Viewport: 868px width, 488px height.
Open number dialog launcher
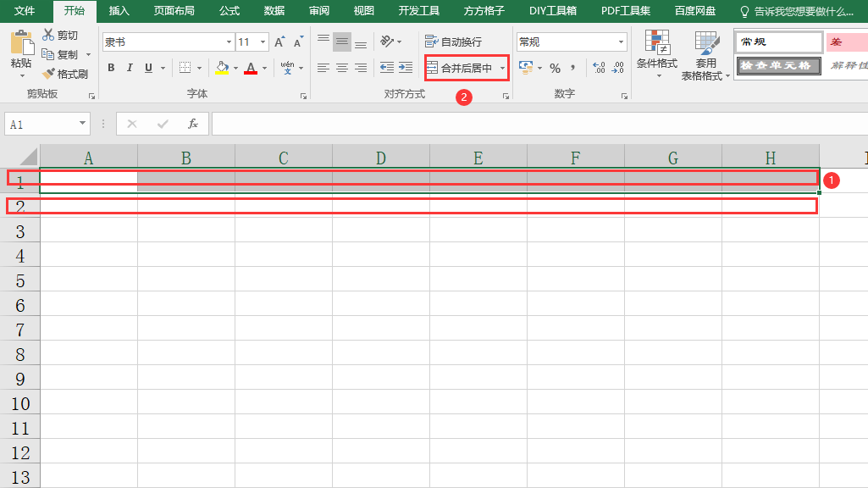pos(624,96)
